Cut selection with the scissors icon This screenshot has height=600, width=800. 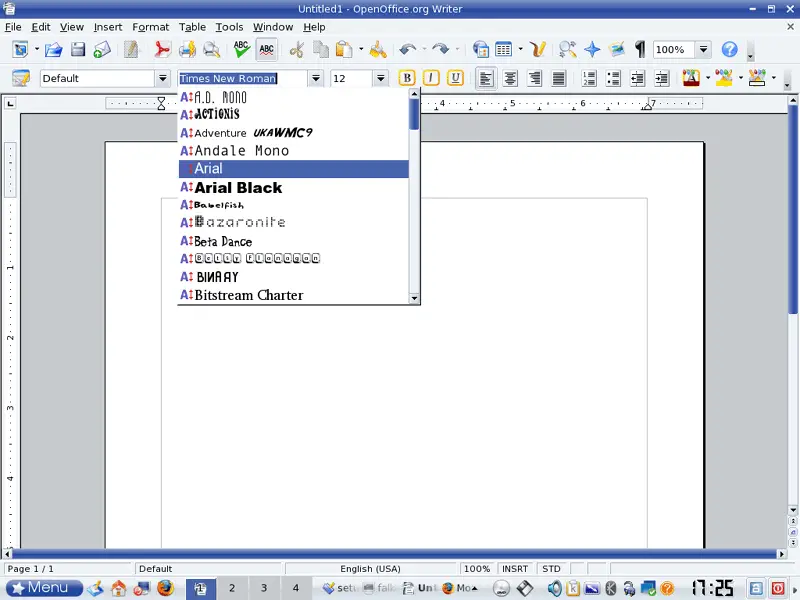click(x=296, y=49)
